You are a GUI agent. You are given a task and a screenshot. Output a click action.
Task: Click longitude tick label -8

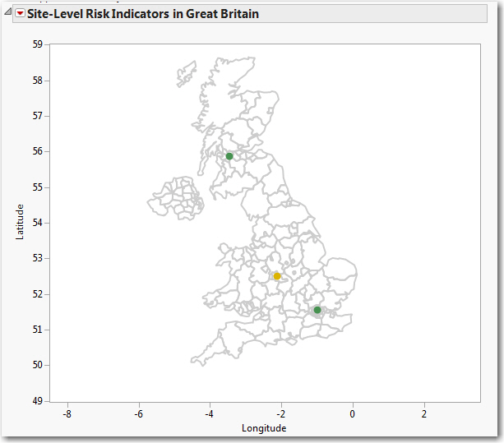[67, 414]
